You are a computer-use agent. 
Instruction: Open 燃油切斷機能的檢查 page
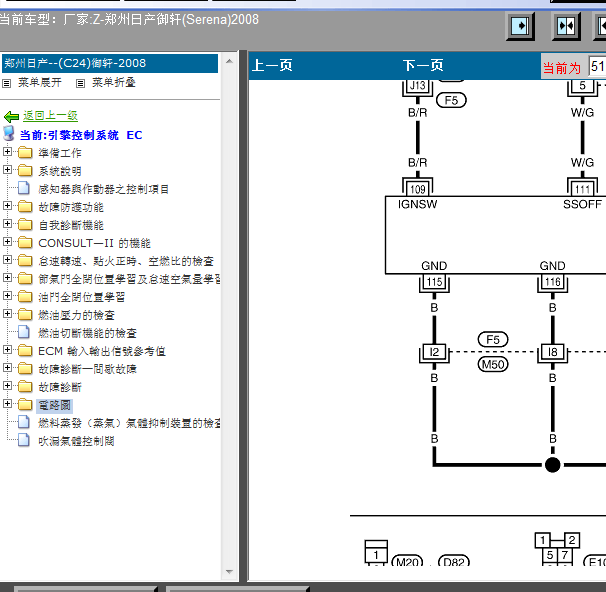click(x=87, y=333)
